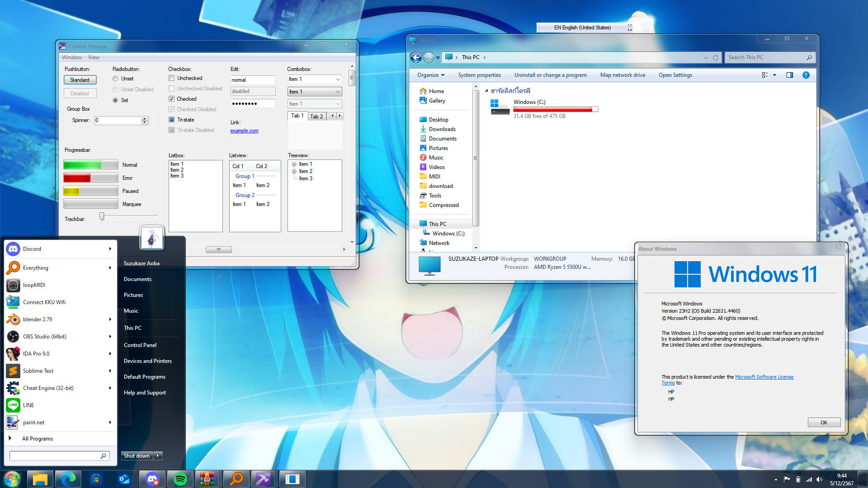
Task: Click the battery tray icon
Action: [798, 479]
